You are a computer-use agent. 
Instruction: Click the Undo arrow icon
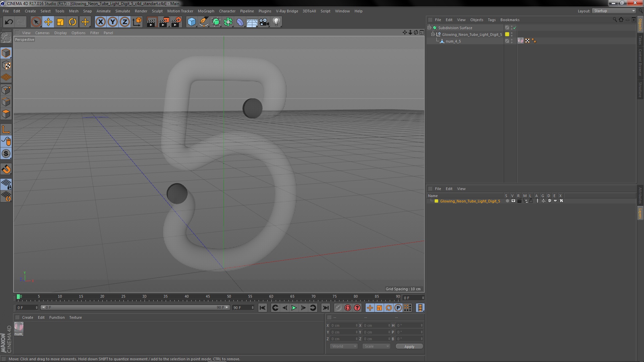tap(9, 22)
